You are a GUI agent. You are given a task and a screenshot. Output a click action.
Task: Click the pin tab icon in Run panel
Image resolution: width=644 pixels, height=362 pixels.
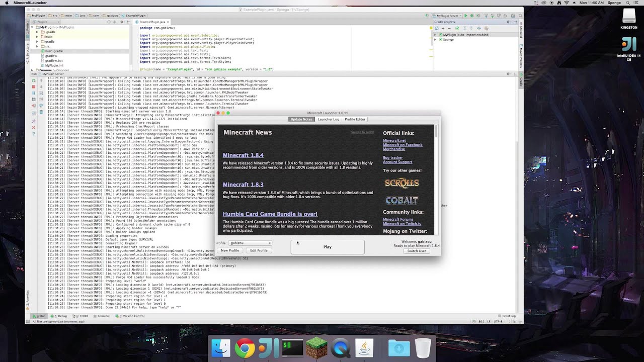(x=34, y=121)
